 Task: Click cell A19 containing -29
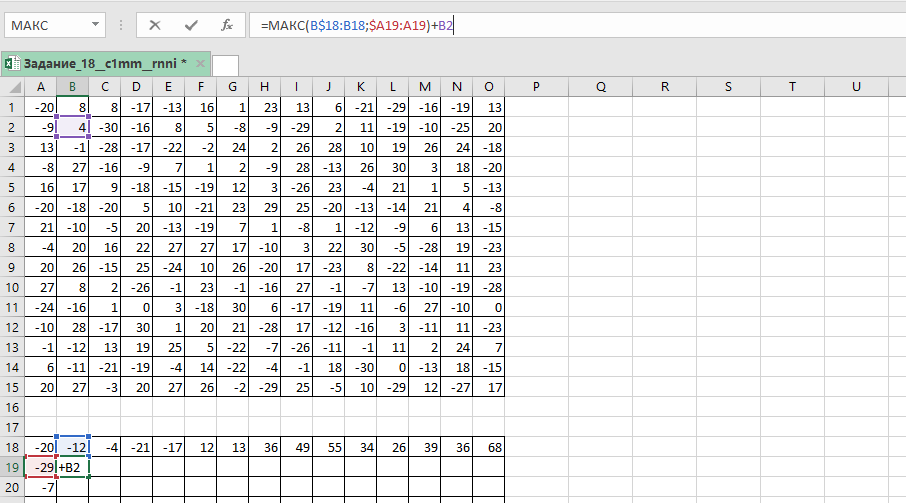pyautogui.click(x=41, y=467)
